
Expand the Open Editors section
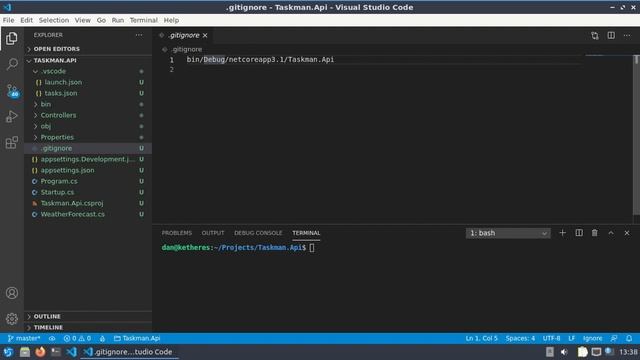point(57,49)
